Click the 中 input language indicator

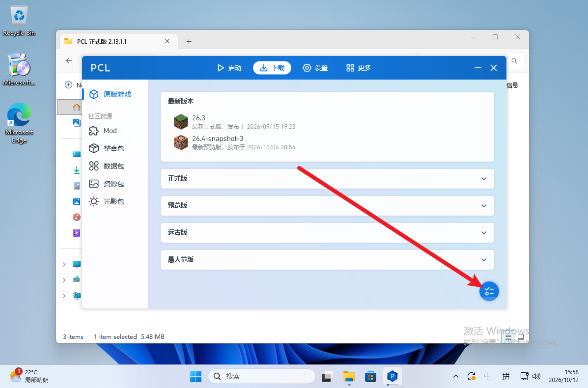[x=487, y=376]
